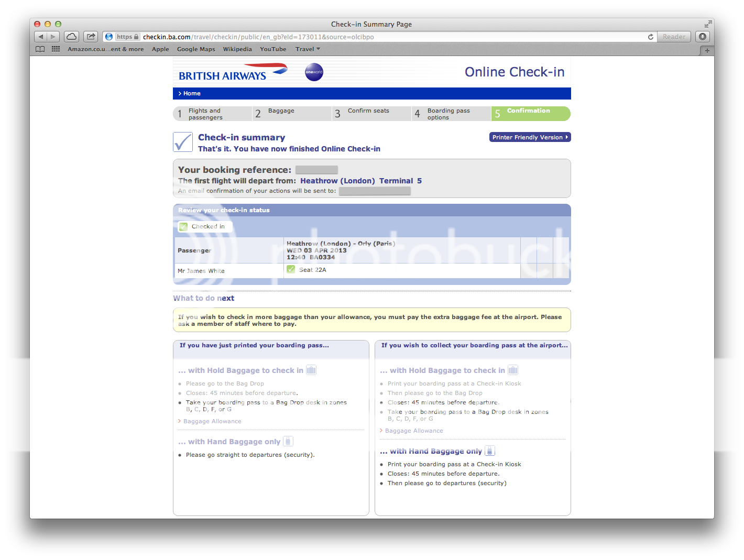The image size is (744, 560).
Task: Click the Share icon in the toolbar
Action: click(91, 37)
